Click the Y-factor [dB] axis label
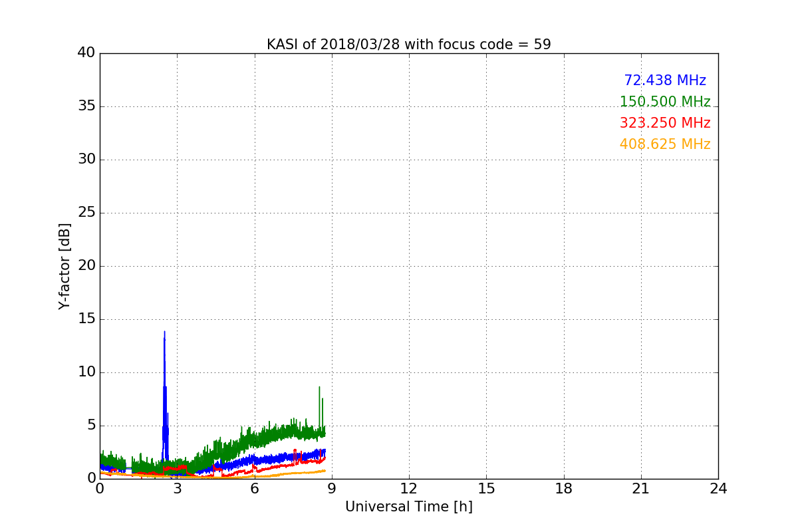The height and width of the screenshot is (532, 798). [64, 266]
